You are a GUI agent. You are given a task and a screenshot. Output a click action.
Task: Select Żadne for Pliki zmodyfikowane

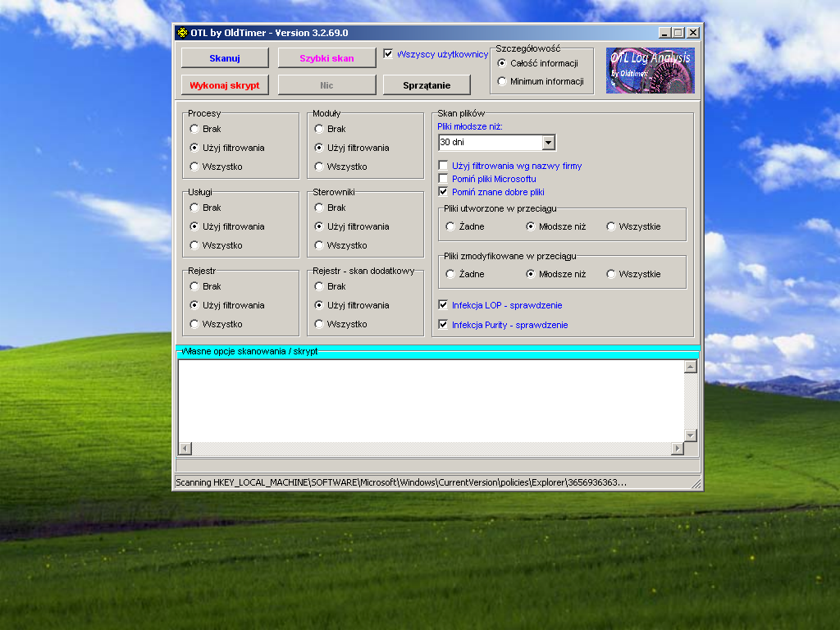[450, 274]
